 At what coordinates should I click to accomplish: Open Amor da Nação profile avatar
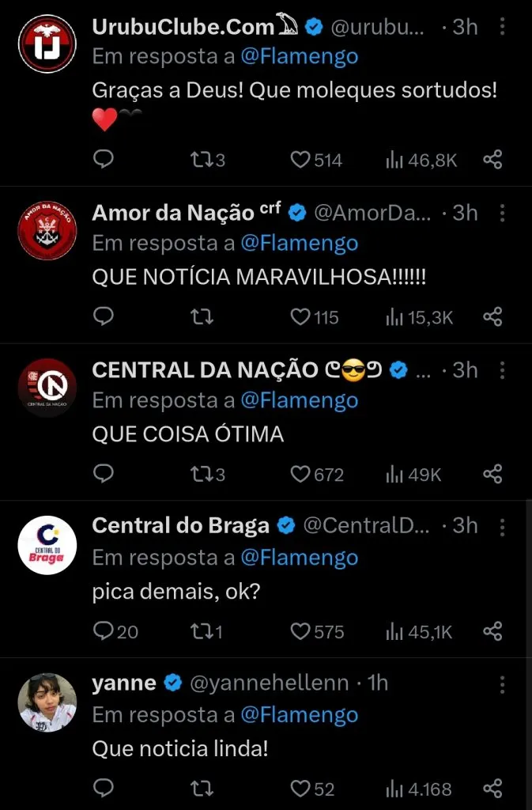pos(47,231)
